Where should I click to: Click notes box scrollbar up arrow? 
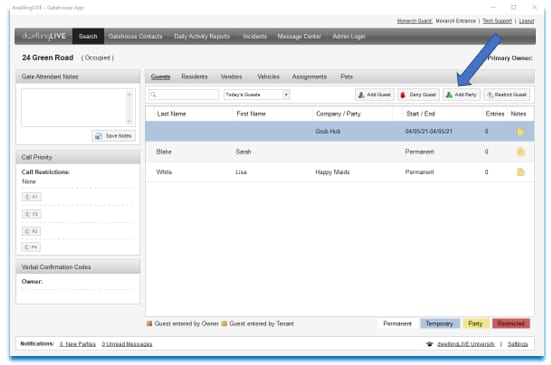pyautogui.click(x=129, y=94)
